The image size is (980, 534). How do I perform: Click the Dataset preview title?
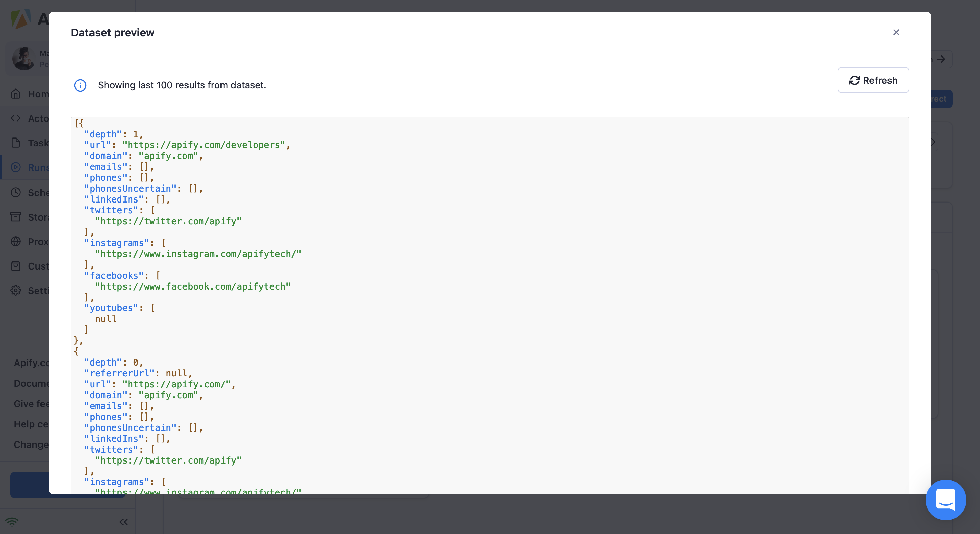[113, 33]
